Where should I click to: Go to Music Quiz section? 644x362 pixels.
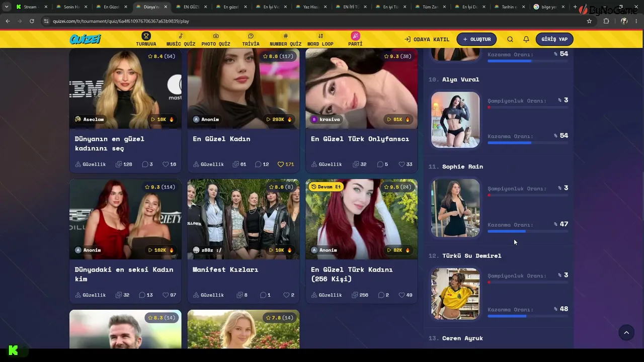[x=181, y=39]
